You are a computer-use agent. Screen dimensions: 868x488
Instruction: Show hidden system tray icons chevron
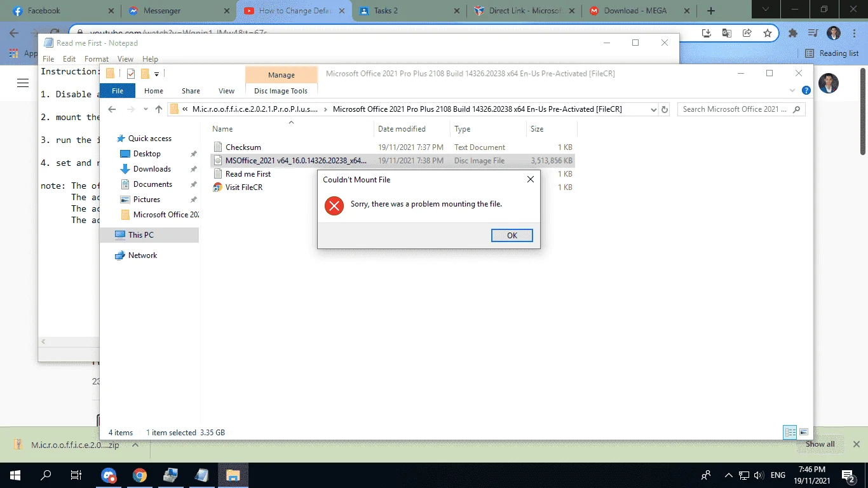pos(728,475)
